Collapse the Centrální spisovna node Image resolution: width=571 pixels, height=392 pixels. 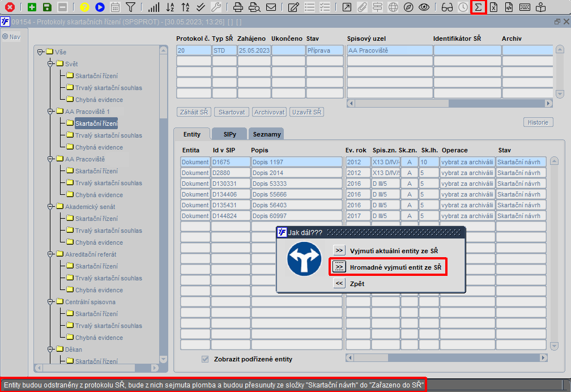pos(50,302)
